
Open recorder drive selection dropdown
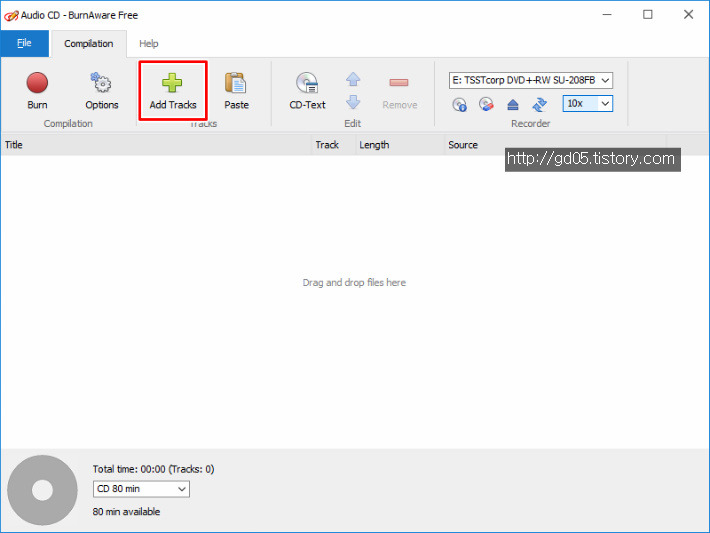(x=531, y=80)
